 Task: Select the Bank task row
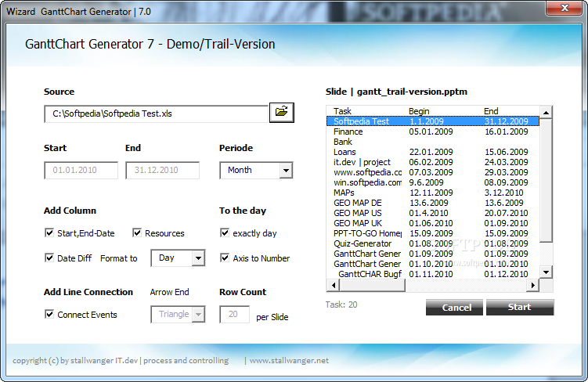coord(433,142)
